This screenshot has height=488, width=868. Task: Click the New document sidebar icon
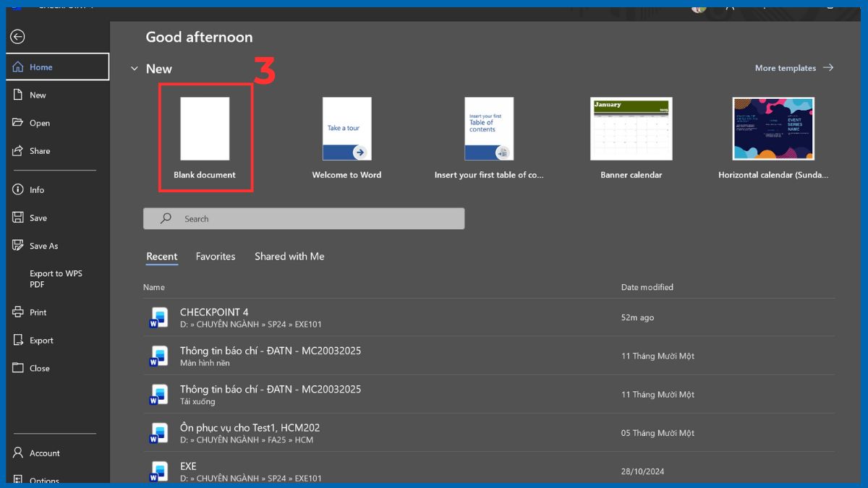click(x=19, y=95)
